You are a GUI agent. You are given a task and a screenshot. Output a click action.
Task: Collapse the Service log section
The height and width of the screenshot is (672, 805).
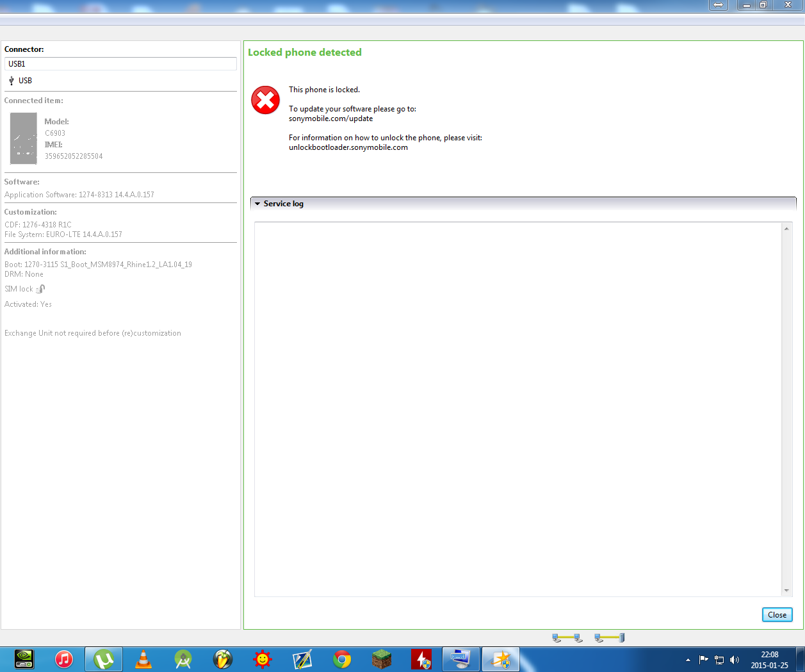coord(257,204)
